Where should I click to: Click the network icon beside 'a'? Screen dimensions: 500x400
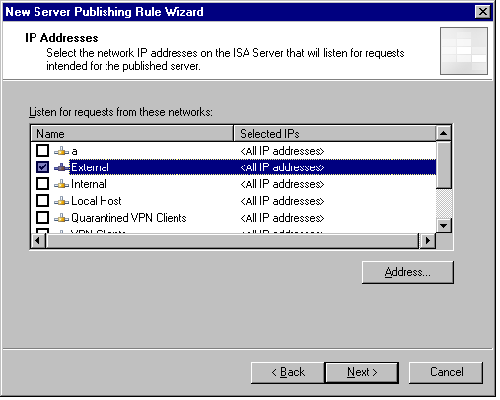pos(62,151)
